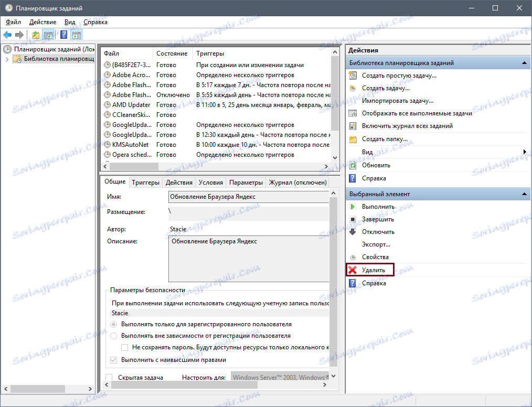This screenshot has height=407, width=532.
Task: Toggle the console tree toolbar icon
Action: pos(48,35)
